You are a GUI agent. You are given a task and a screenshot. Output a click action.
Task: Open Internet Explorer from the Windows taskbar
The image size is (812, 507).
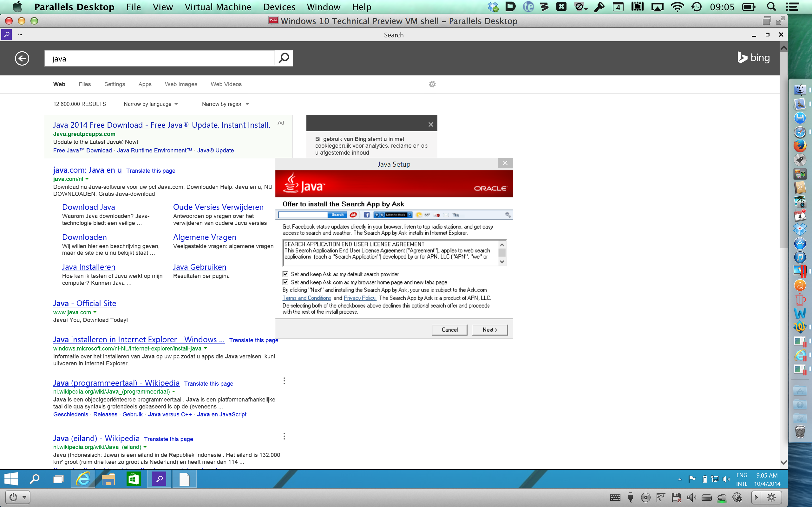(82, 479)
